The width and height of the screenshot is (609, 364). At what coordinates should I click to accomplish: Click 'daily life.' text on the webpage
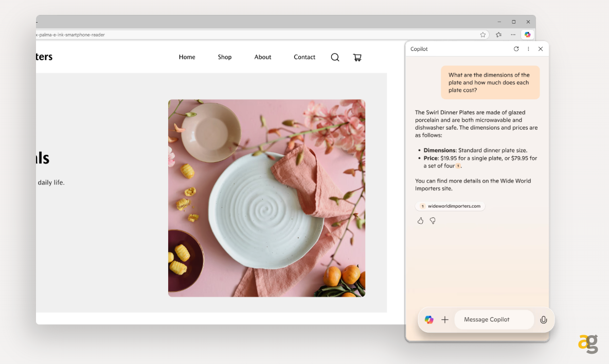[x=51, y=183]
